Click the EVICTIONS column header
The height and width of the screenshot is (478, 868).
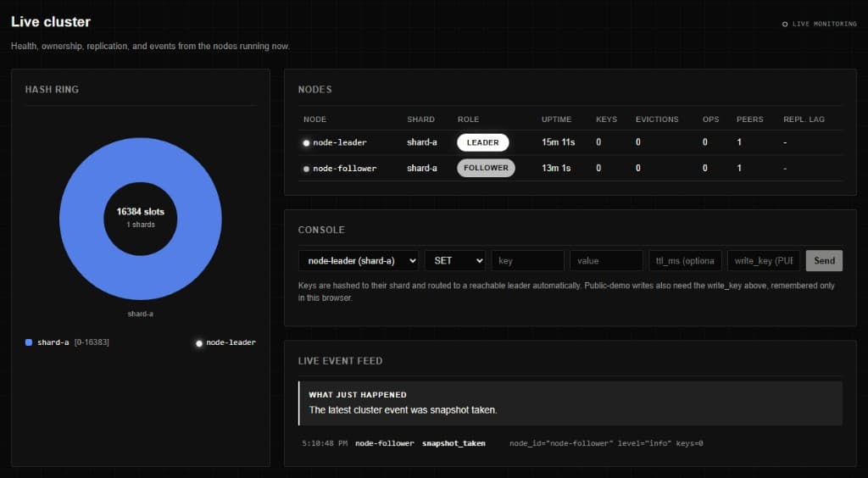click(x=657, y=119)
